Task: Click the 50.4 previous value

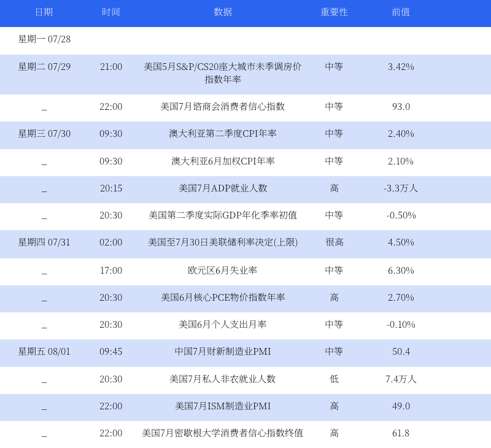Action: click(x=401, y=352)
